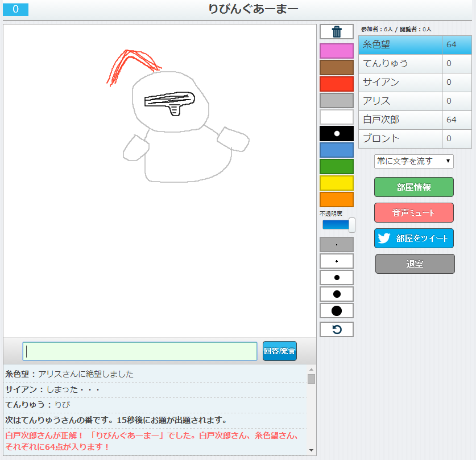Pick the red color swatch
476x460 pixels.
pos(336,84)
